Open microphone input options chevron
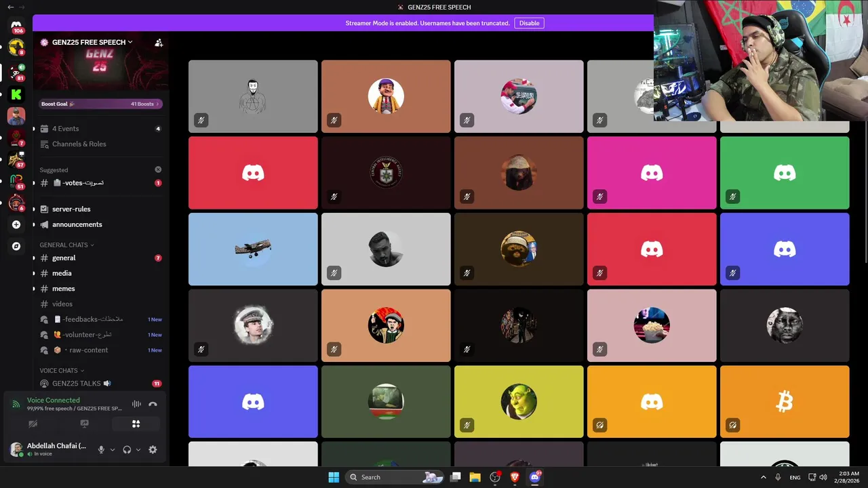868x488 pixels. [x=113, y=449]
